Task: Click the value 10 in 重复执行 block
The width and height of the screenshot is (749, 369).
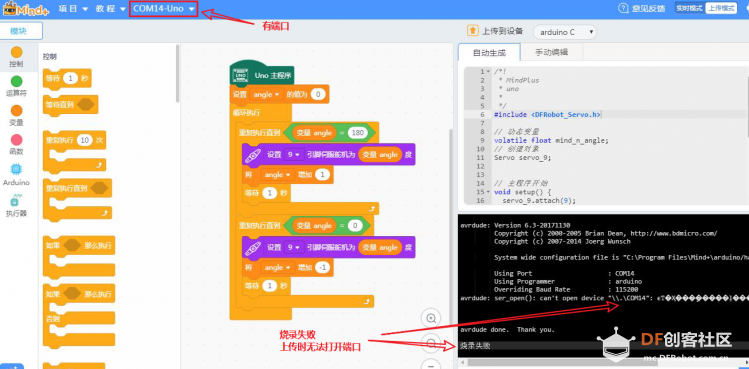Action: tap(84, 141)
